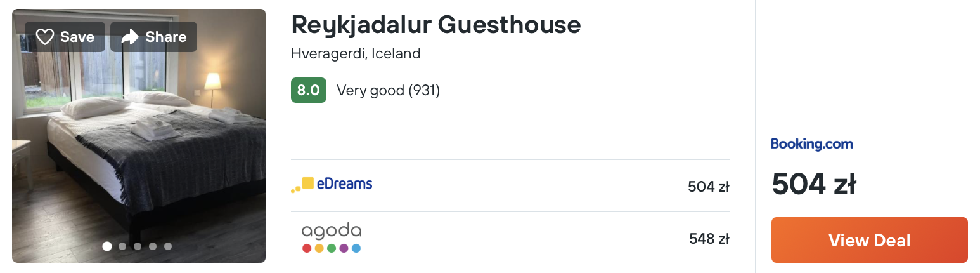Image resolution: width=980 pixels, height=273 pixels.
Task: Open the Very good (931) reviews
Action: coord(388,91)
